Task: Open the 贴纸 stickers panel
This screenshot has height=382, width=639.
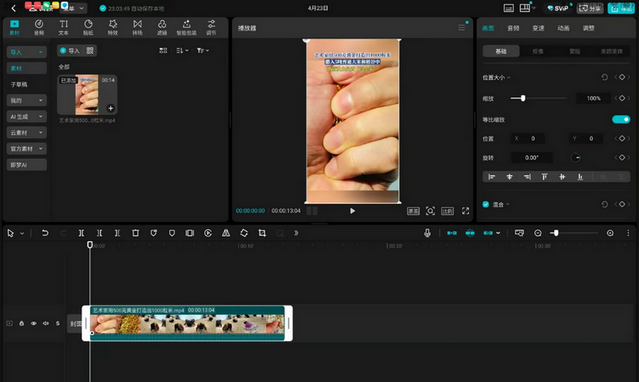Action: click(x=88, y=27)
